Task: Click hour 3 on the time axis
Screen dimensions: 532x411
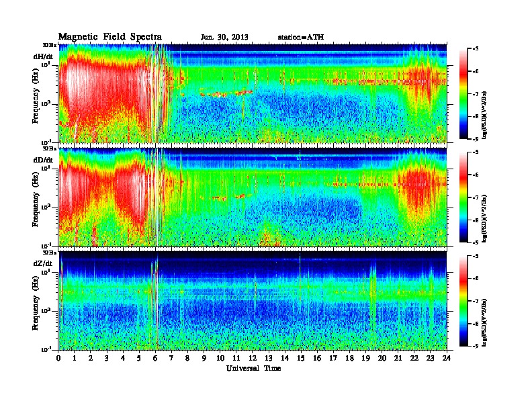Action: point(107,358)
